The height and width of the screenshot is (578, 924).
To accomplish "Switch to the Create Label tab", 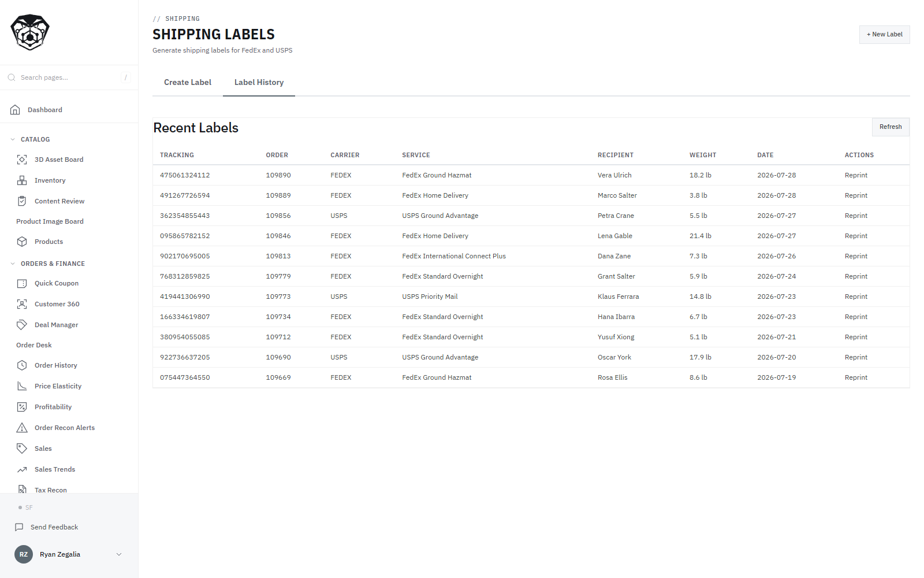I will tap(188, 83).
